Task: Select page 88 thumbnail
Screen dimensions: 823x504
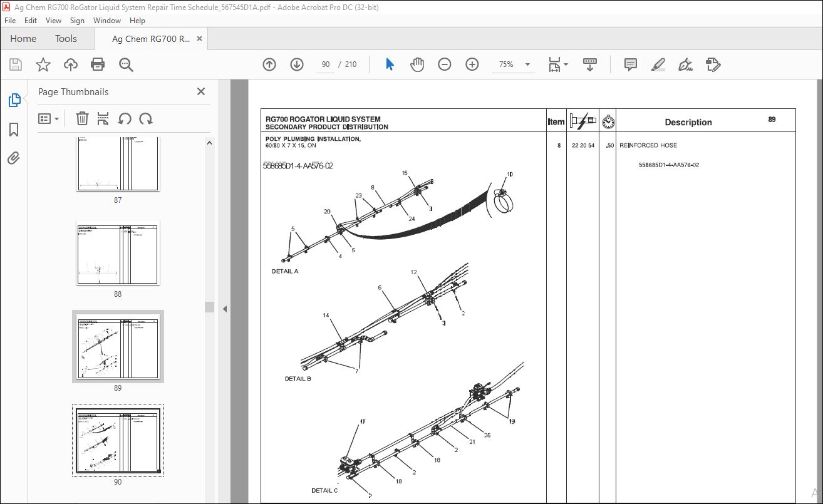Action: point(118,252)
